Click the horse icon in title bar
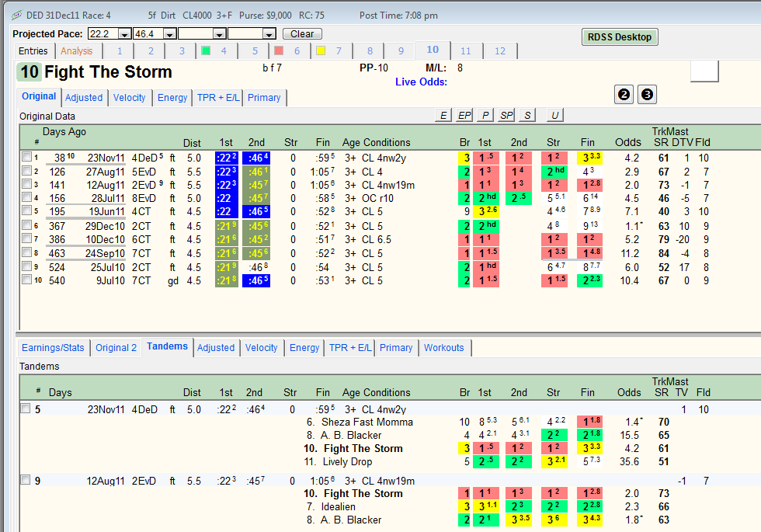 pyautogui.click(x=16, y=15)
